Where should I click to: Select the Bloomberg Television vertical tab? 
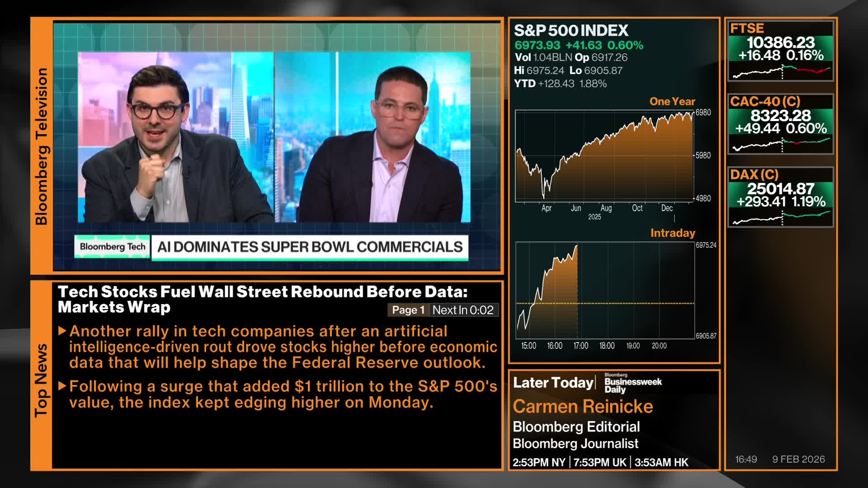tap(41, 146)
